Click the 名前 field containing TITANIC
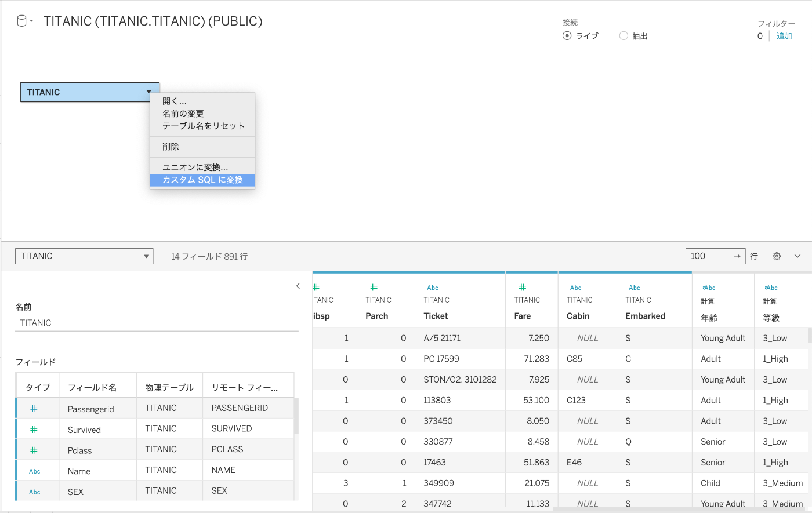Screen dimensions: 812x513 (157, 323)
